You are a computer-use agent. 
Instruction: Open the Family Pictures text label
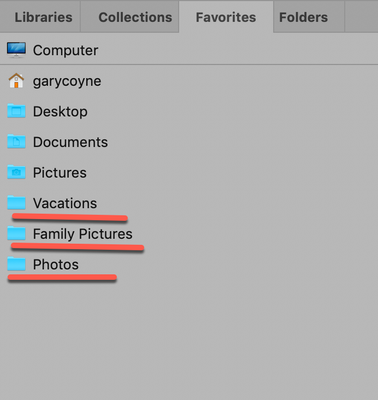click(83, 234)
